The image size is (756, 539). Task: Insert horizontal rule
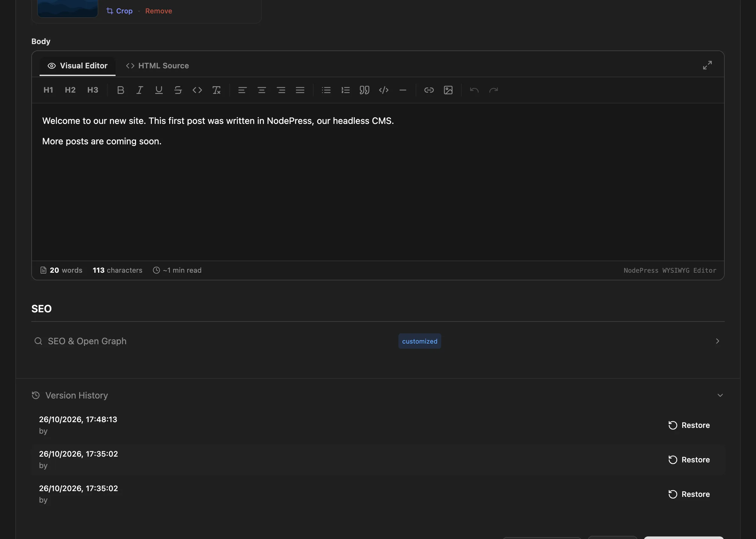click(x=403, y=90)
